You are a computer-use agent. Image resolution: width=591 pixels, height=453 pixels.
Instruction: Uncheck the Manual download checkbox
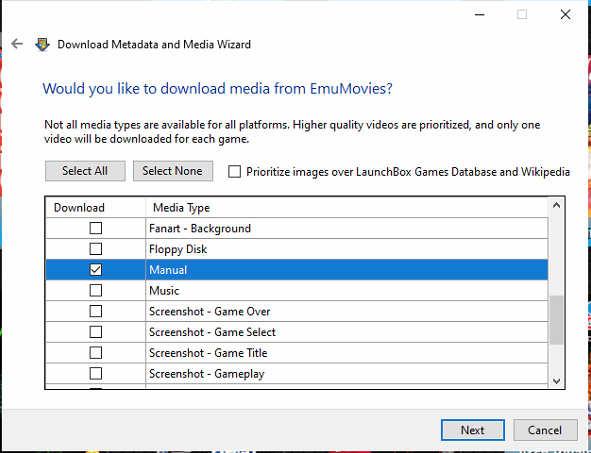[96, 270]
